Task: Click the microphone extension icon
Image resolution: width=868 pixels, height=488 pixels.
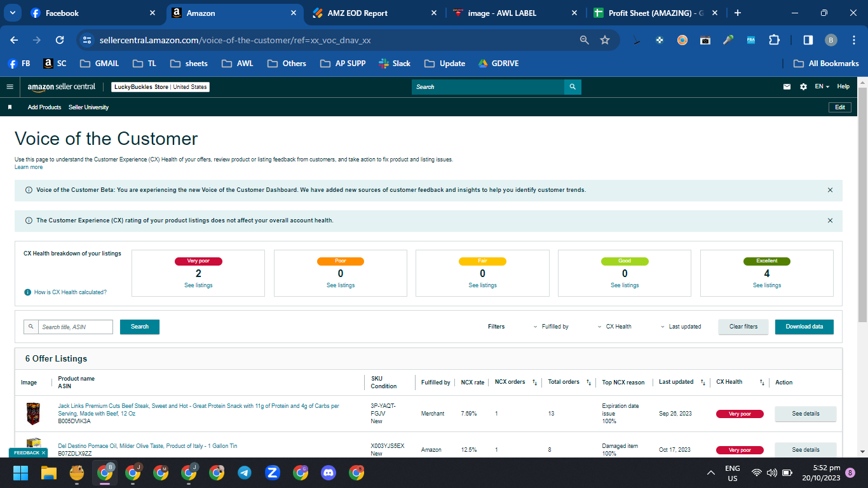Action: pyautogui.click(x=728, y=40)
